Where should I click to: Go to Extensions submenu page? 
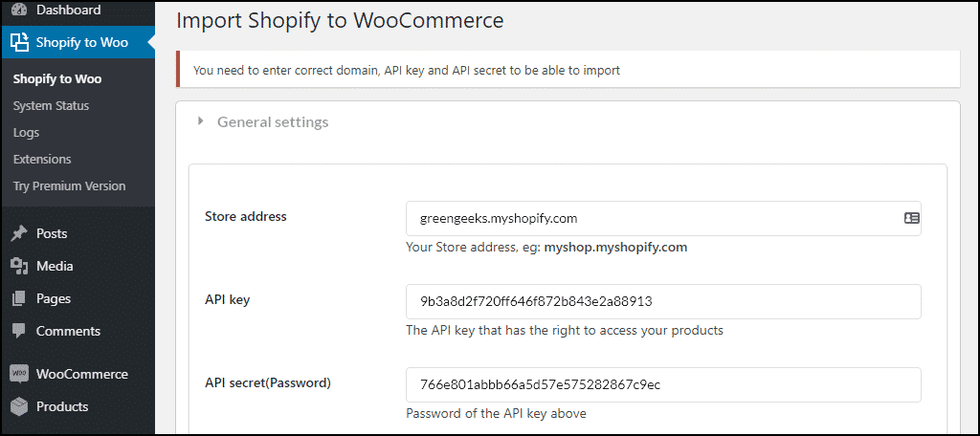click(42, 159)
